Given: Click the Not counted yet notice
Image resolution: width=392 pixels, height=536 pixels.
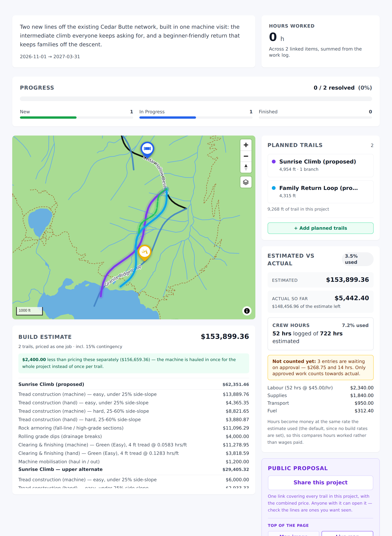Looking at the screenshot, I should tap(320, 368).
